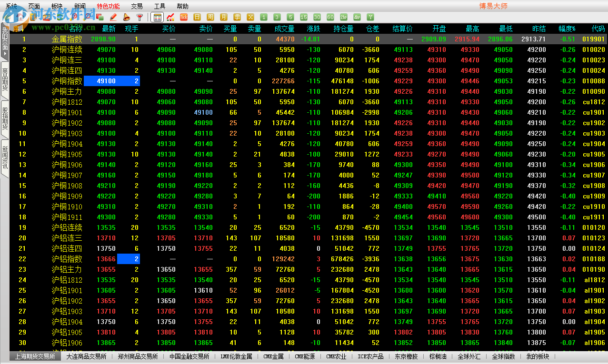Select the quarterly (季) period icon

pos(237,17)
